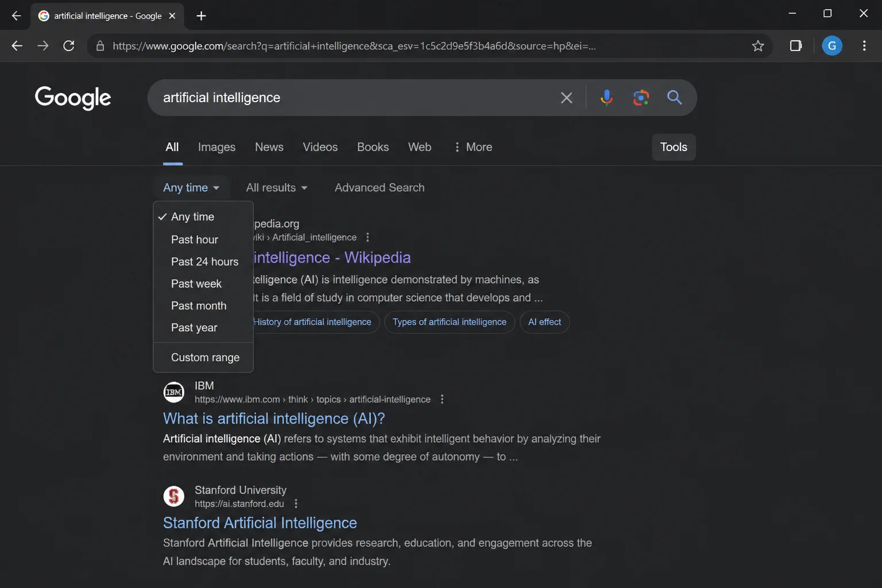Click the address bar URL
The image size is (882, 588).
(354, 46)
